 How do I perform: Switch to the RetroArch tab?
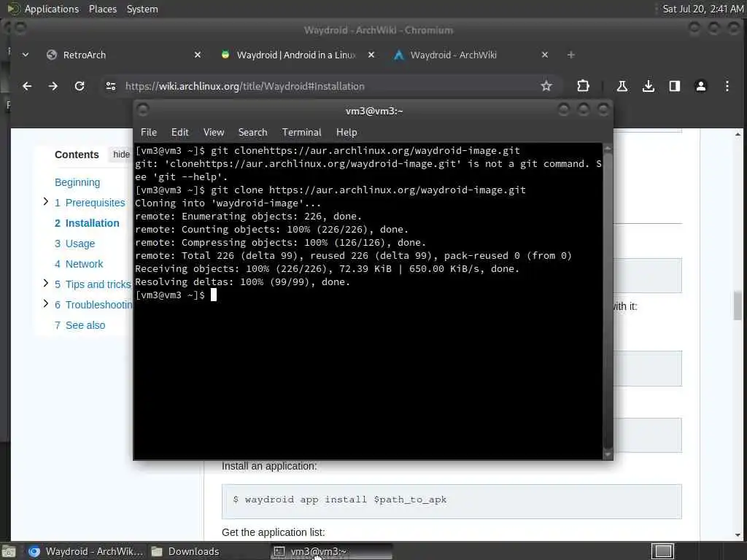coord(124,55)
